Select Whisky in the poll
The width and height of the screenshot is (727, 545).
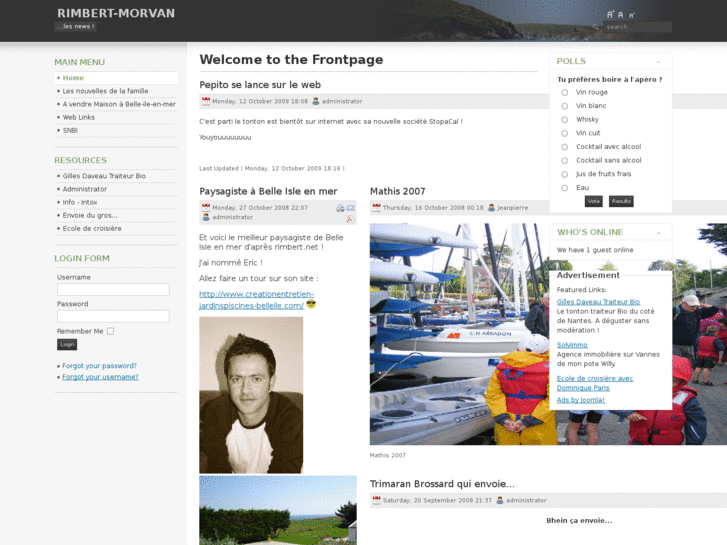click(x=564, y=120)
